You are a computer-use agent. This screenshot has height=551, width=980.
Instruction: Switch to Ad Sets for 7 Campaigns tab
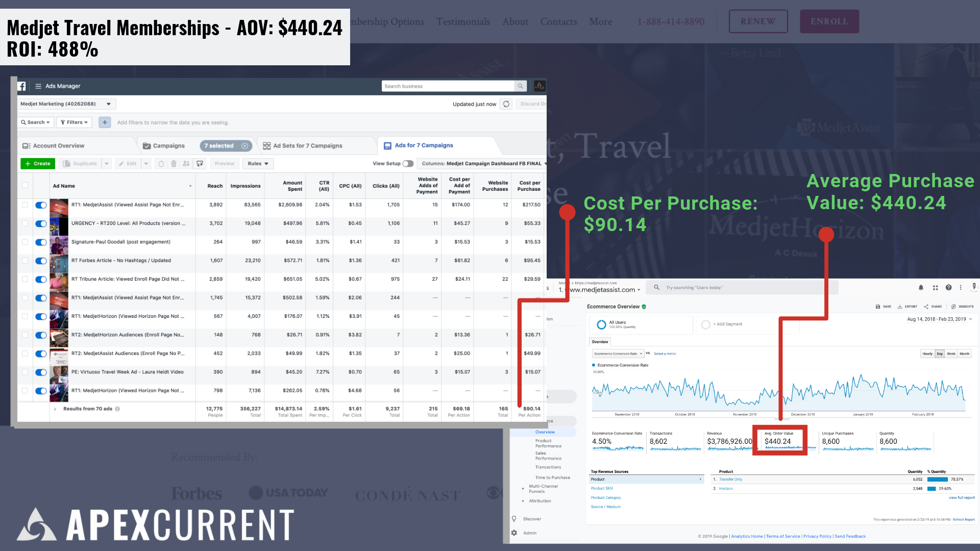307,146
